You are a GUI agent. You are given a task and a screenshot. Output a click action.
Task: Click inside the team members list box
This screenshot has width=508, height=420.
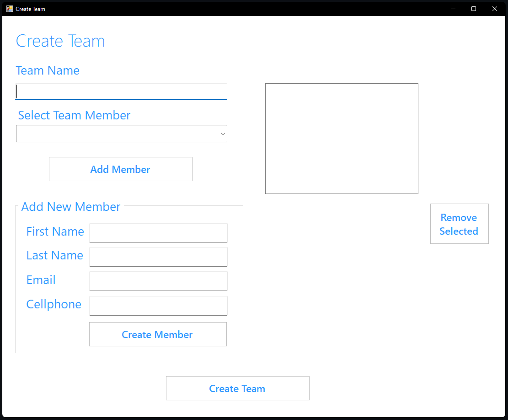pyautogui.click(x=342, y=138)
